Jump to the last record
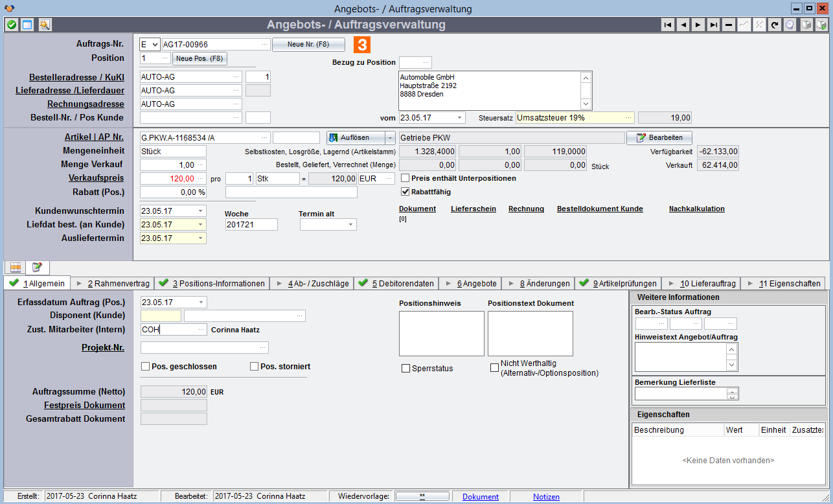 (x=713, y=25)
